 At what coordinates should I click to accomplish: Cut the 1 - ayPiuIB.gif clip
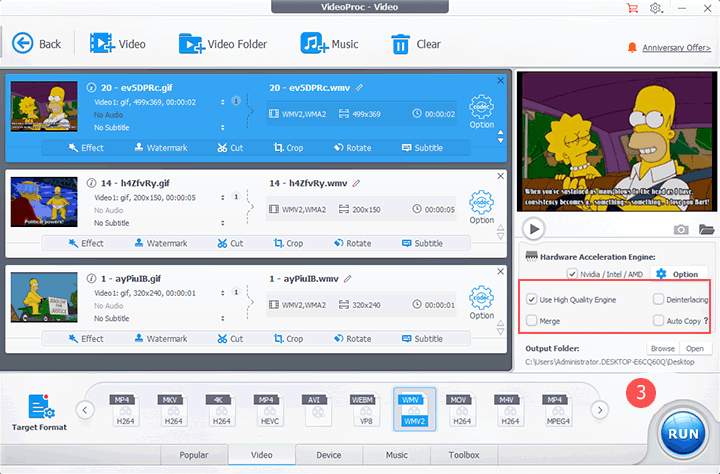(230, 339)
